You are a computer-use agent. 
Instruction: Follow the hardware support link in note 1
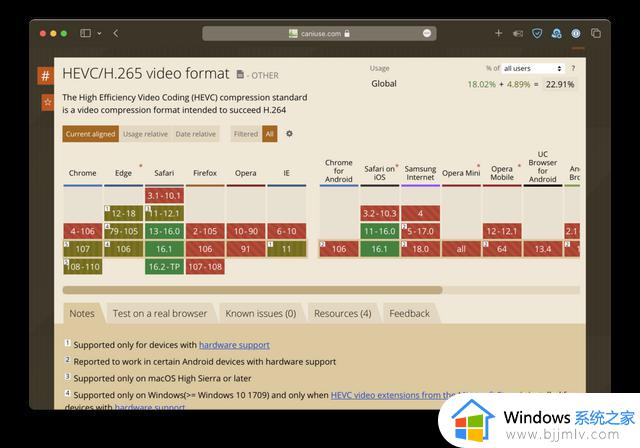pyautogui.click(x=234, y=345)
